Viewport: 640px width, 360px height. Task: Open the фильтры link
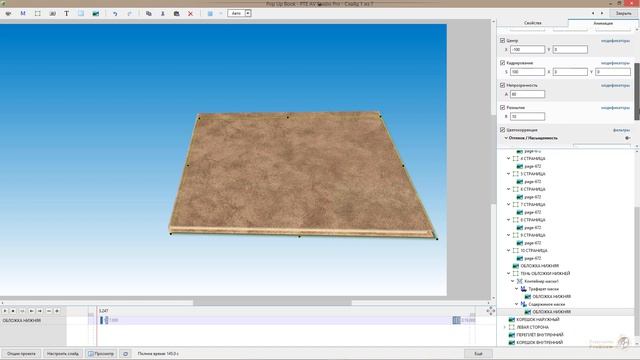tap(621, 130)
